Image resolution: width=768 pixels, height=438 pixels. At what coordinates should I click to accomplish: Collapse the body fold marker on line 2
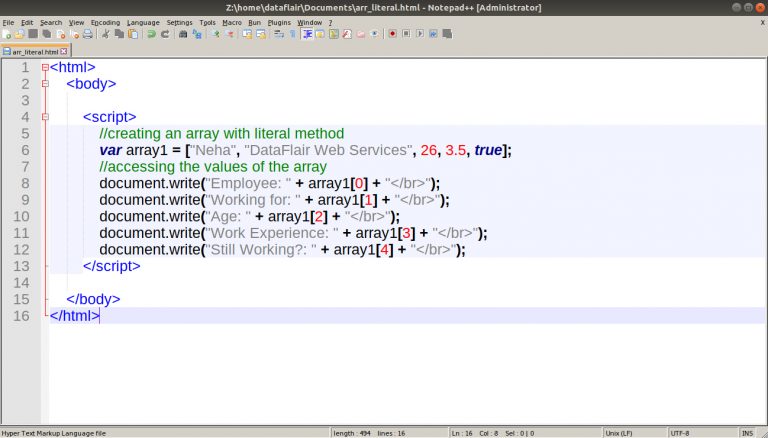click(45, 84)
